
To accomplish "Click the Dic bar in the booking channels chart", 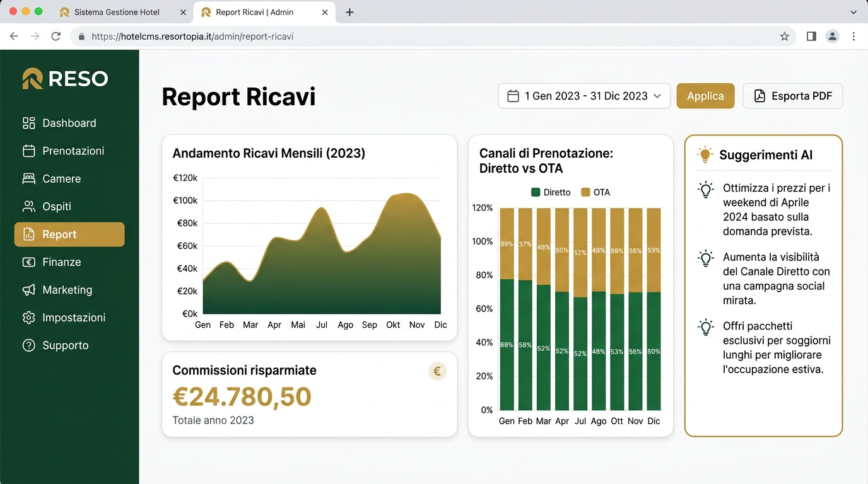I will (x=654, y=309).
